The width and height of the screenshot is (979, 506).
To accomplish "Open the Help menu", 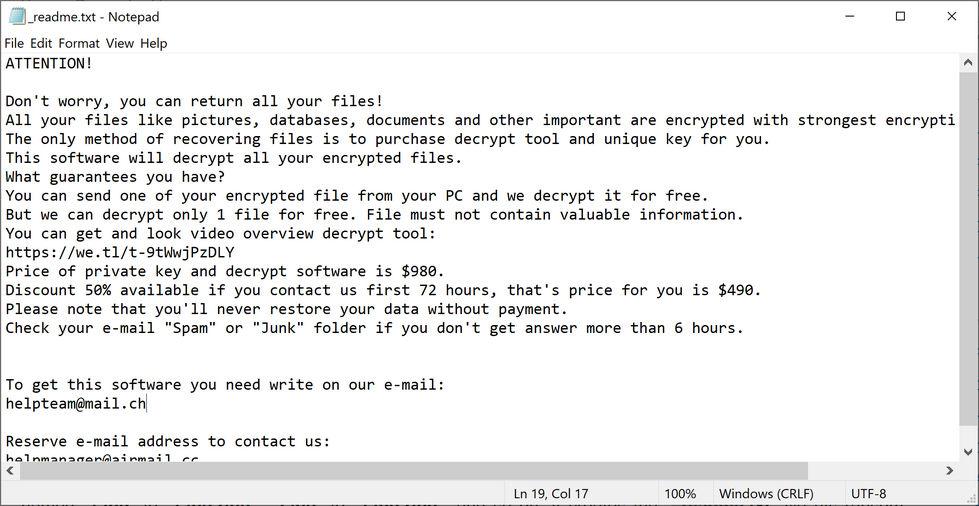I will (x=154, y=43).
